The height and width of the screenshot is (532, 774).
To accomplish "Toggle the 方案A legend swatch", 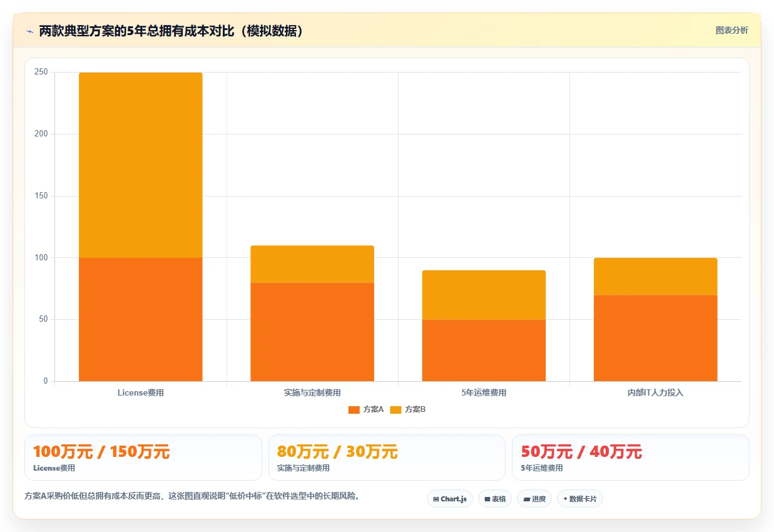I will pyautogui.click(x=354, y=409).
